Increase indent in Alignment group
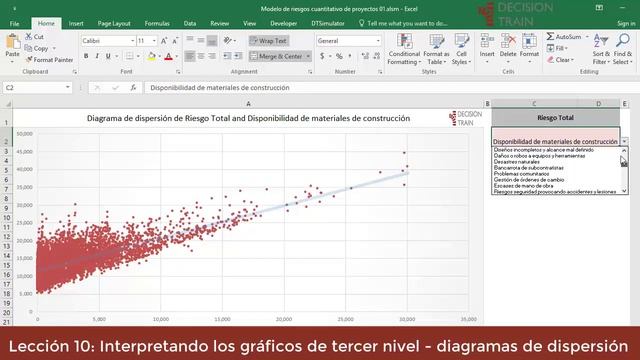This screenshot has width=640, height=360. tap(238, 56)
